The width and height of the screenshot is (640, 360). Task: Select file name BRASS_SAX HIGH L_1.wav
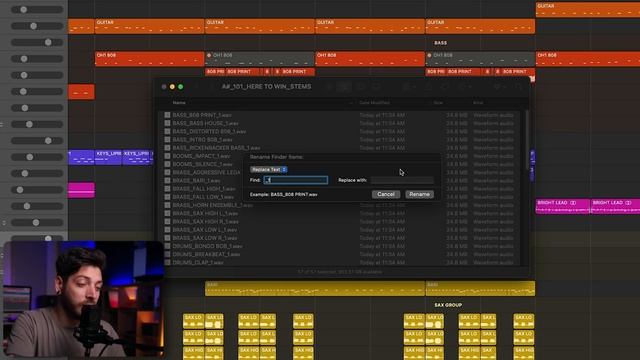(205, 213)
